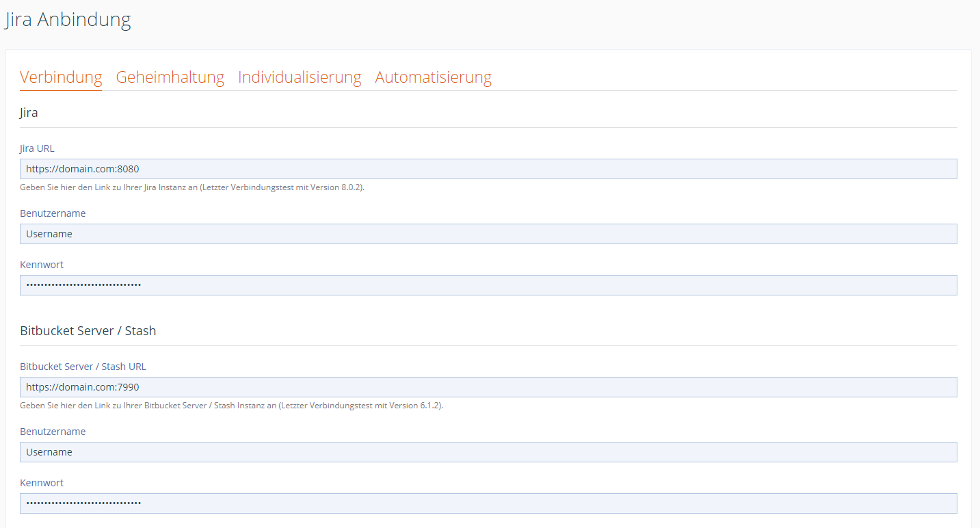980x528 pixels.
Task: Focus the Jira Benutzername field
Action: [488, 234]
